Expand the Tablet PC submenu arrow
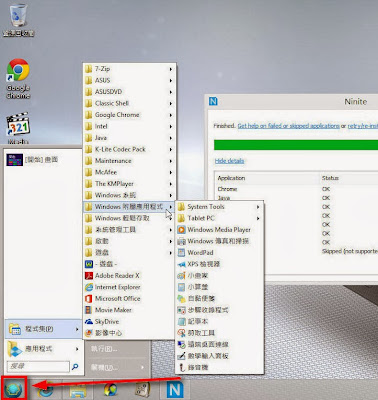Screen dimensions: 378x400 point(258,218)
